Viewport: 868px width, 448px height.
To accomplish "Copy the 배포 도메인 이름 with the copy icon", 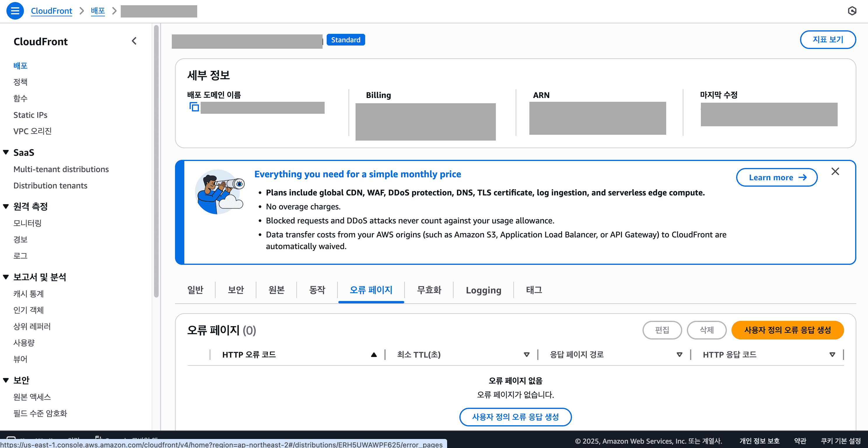I will pos(195,107).
